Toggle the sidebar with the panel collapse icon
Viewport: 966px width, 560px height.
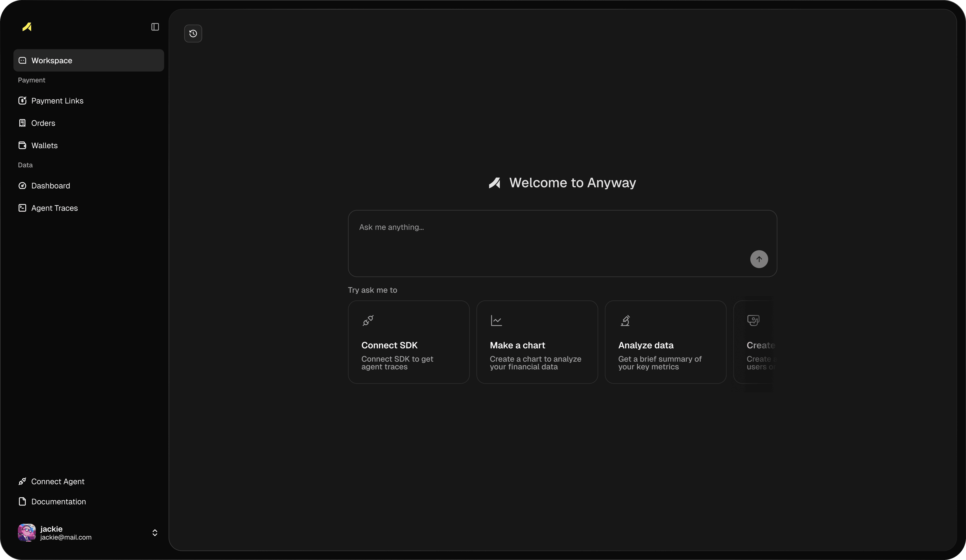[155, 27]
